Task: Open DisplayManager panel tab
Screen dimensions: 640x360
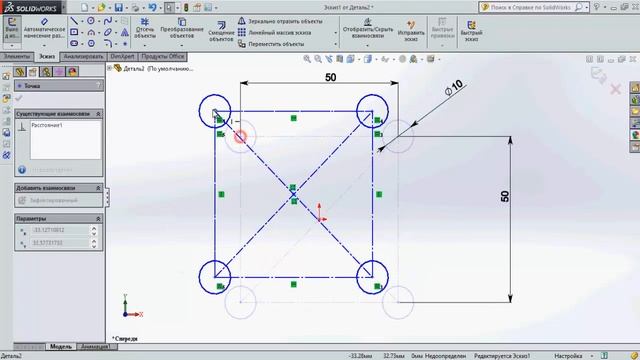Action: 72,72
